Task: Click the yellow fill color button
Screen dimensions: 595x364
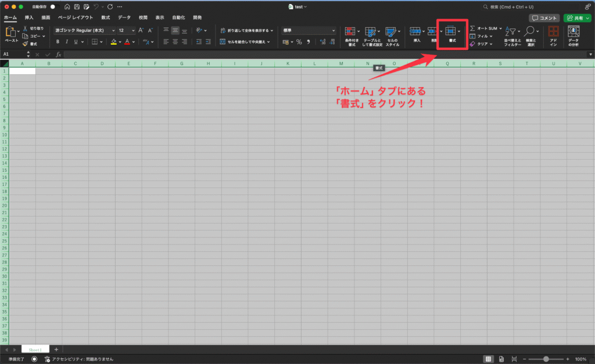Action: (113, 42)
